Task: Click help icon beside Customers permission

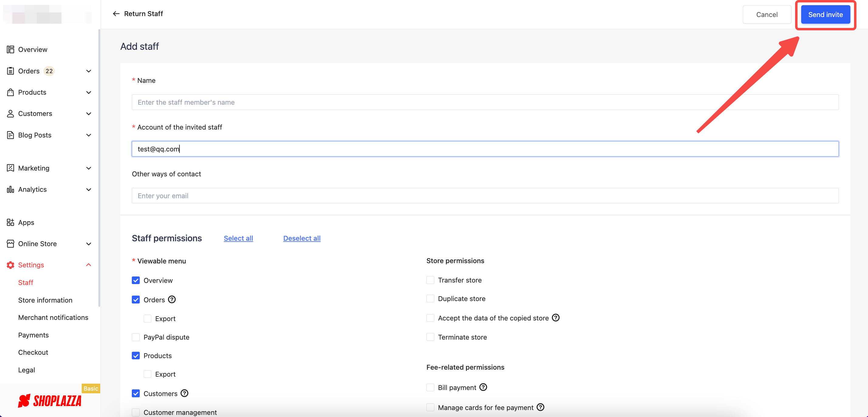Action: 184,393
